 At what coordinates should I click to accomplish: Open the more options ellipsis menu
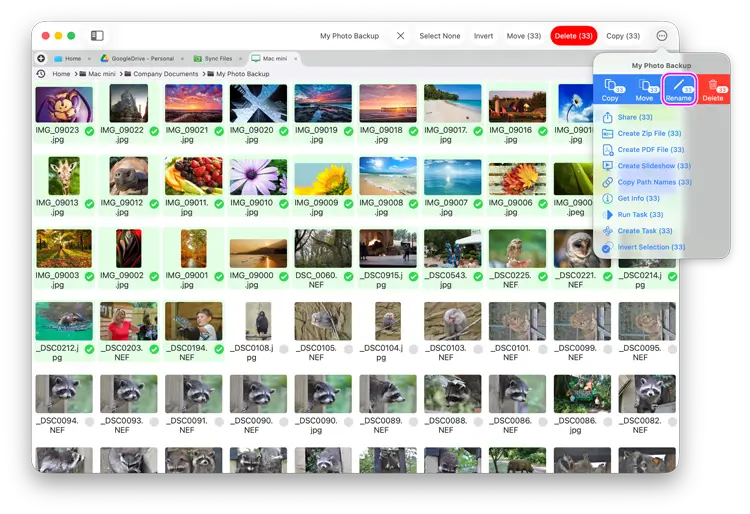point(662,36)
